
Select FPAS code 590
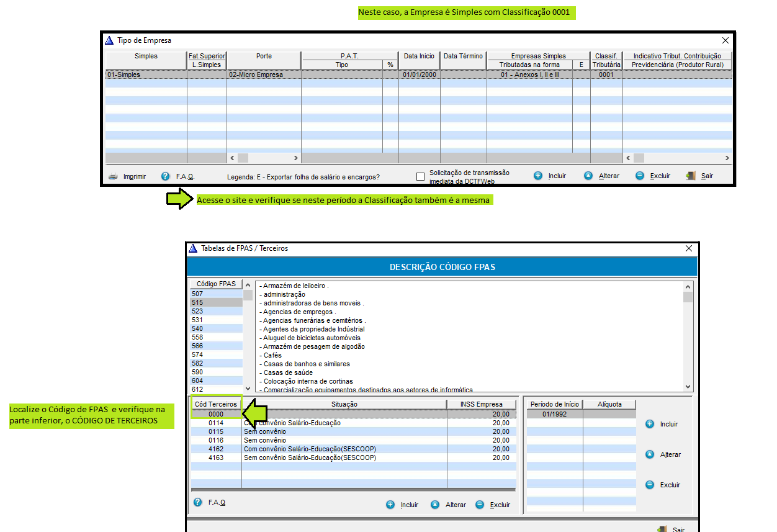click(x=216, y=372)
